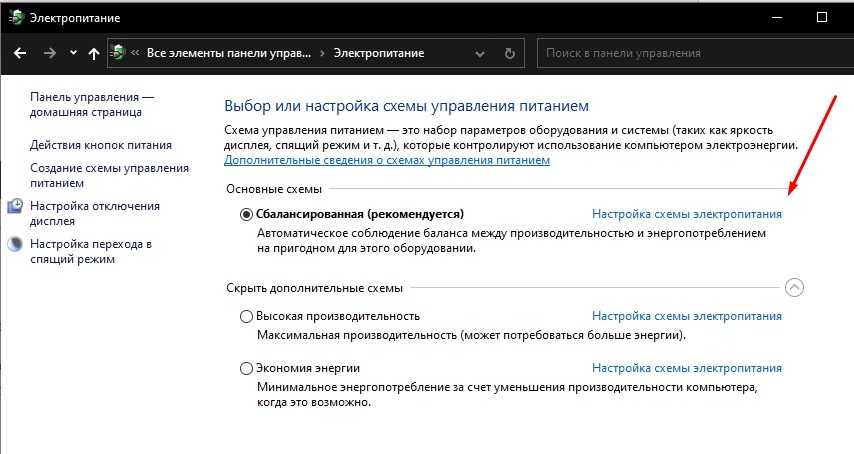Go up one level with the up arrow
854x454 pixels.
point(94,53)
